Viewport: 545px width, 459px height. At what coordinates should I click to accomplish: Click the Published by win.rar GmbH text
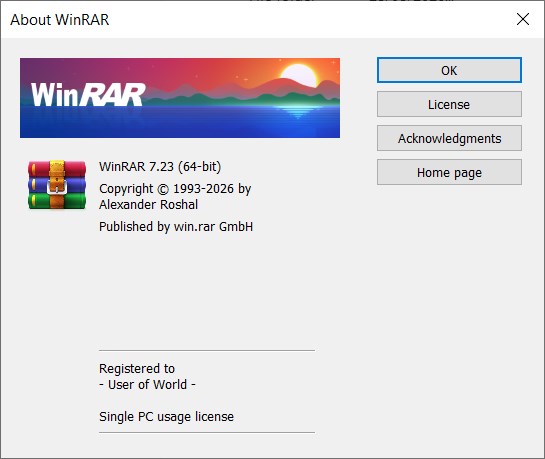tap(176, 227)
